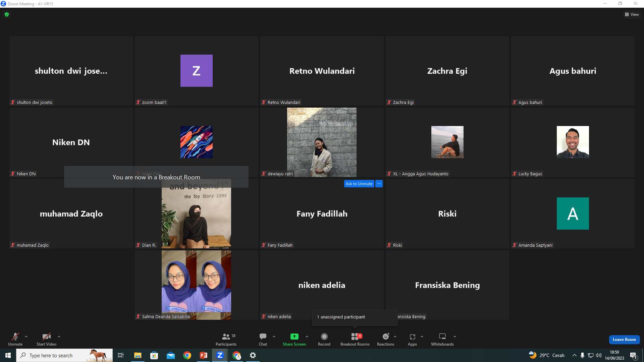Open Mail app from taskbar
The height and width of the screenshot is (362, 644).
(x=171, y=355)
